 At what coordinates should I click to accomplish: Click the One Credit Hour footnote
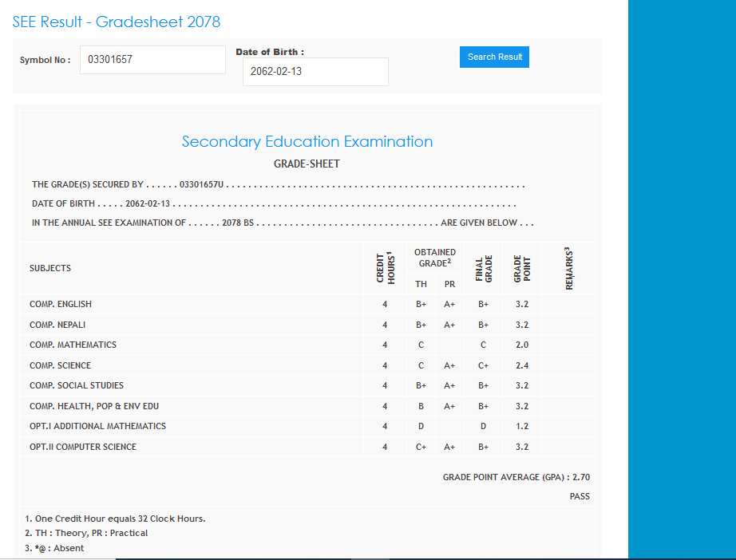[x=115, y=519]
